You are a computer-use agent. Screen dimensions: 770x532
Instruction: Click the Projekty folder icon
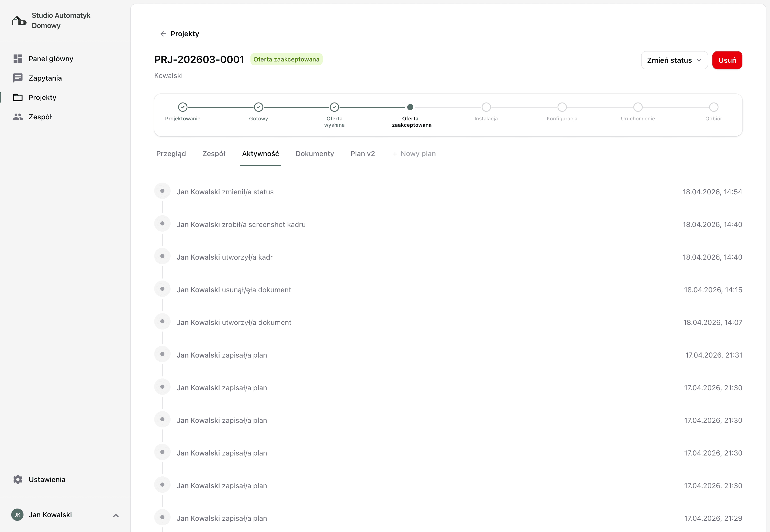point(18,97)
